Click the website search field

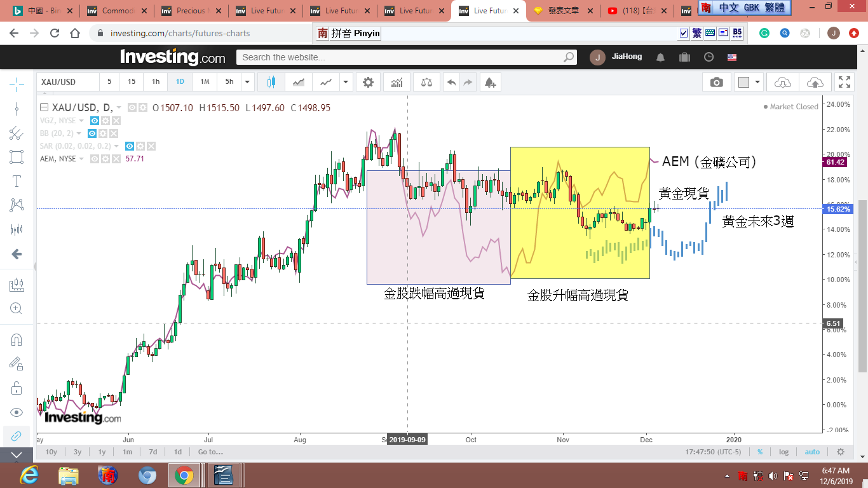(x=407, y=57)
